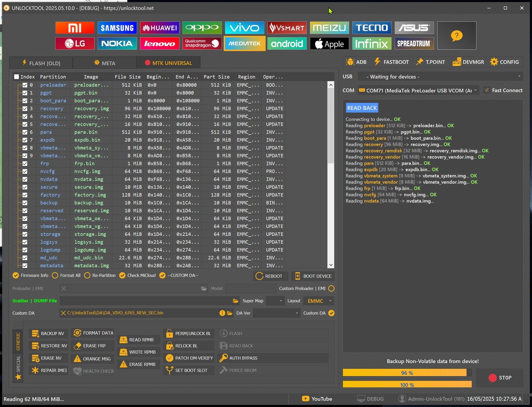Uncheck the preloader partition checkbox
Image resolution: width=532 pixels, height=407 pixels.
coord(25,85)
